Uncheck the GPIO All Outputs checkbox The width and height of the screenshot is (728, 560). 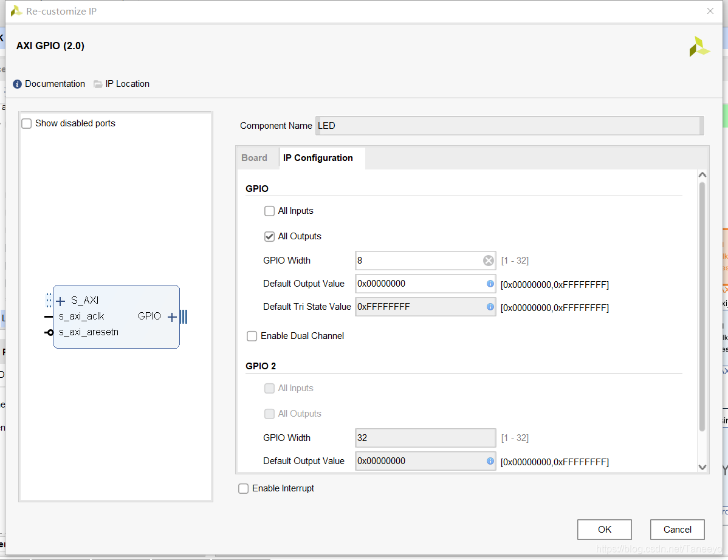point(269,237)
